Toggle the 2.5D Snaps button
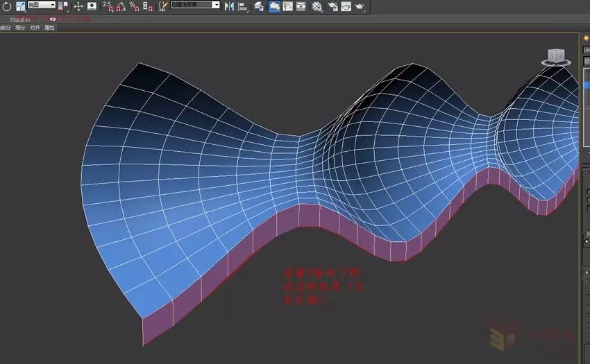 [x=108, y=6]
